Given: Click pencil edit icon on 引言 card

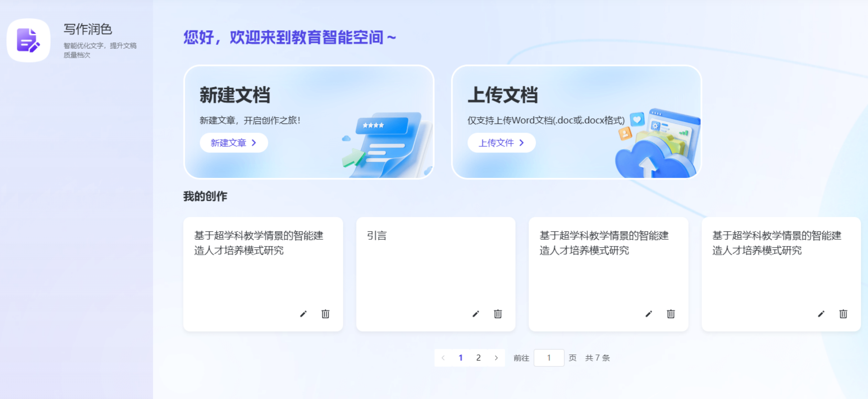Looking at the screenshot, I should pyautogui.click(x=476, y=314).
